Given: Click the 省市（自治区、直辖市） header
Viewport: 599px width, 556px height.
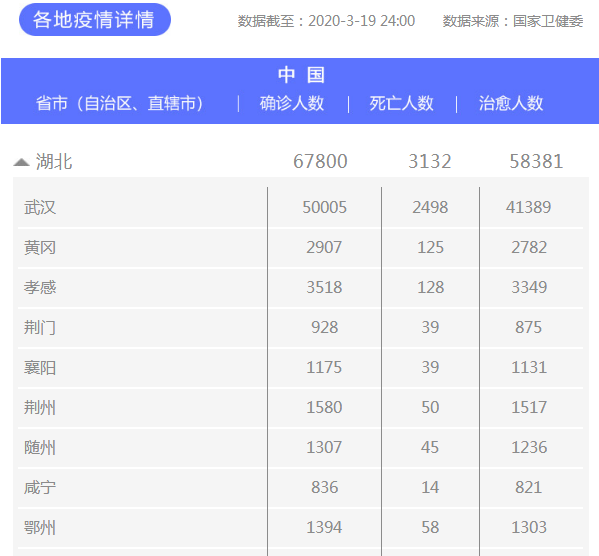Looking at the screenshot, I should point(120,104).
